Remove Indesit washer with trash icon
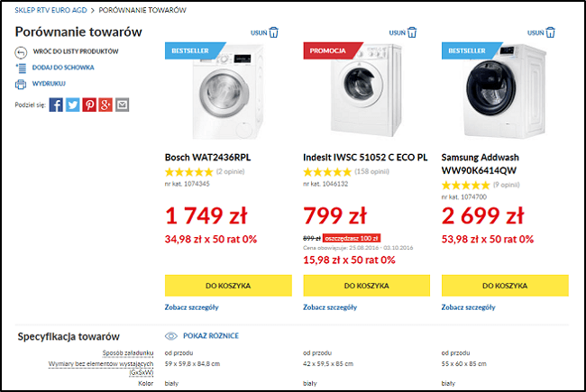Image resolution: width=586 pixels, height=392 pixels. point(412,32)
